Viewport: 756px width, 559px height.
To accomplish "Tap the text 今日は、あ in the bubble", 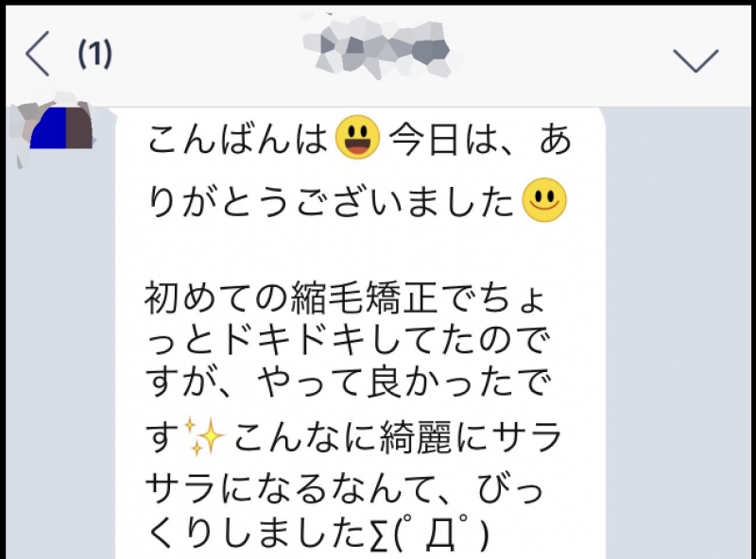I will [x=481, y=140].
